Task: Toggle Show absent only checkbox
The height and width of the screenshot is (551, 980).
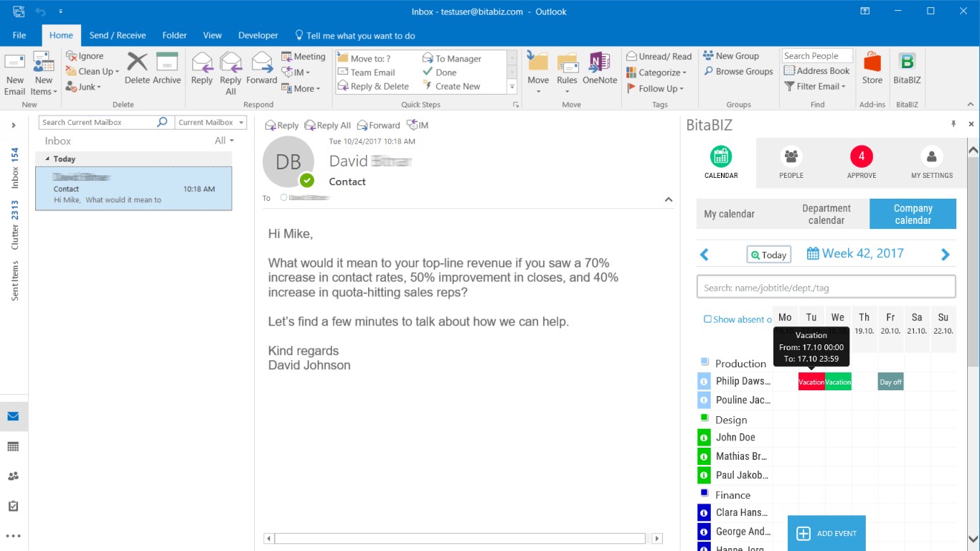Action: (707, 319)
